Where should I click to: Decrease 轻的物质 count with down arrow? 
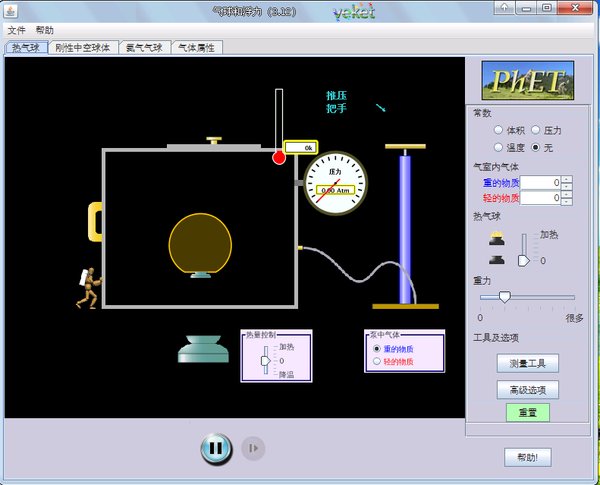click(x=567, y=202)
